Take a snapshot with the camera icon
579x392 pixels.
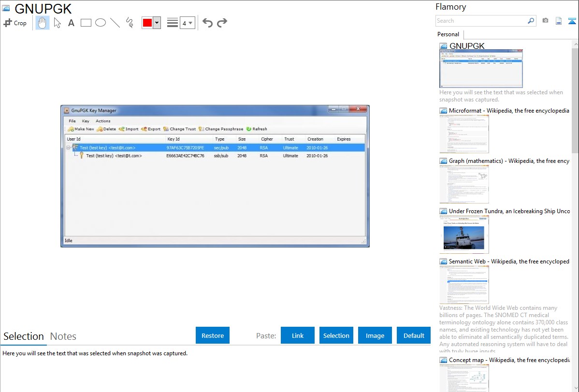[x=545, y=21]
